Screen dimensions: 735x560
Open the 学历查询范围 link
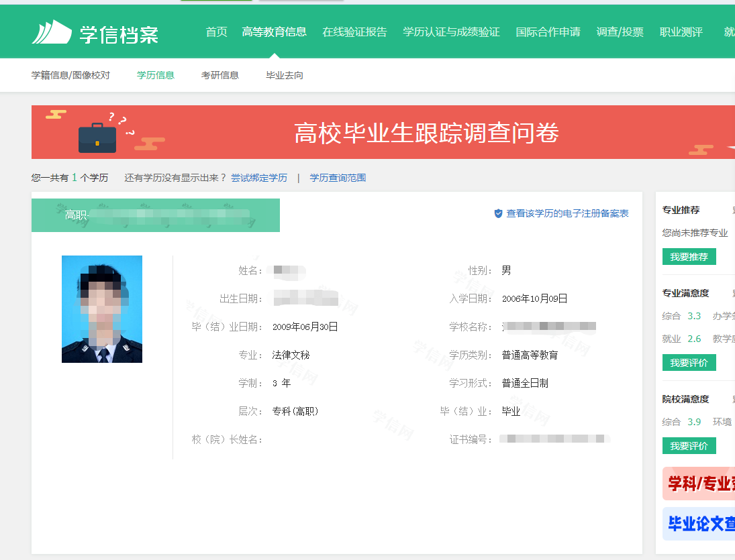point(338,178)
